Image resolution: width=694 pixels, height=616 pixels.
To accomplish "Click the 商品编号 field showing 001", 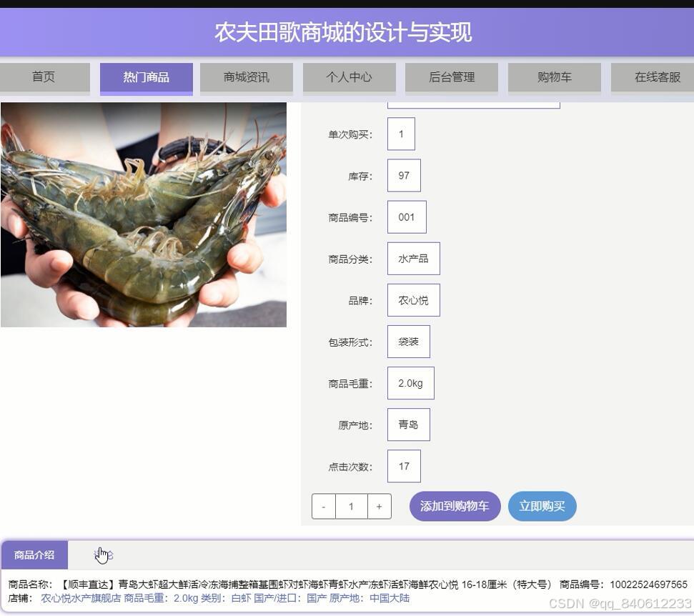I will click(406, 217).
